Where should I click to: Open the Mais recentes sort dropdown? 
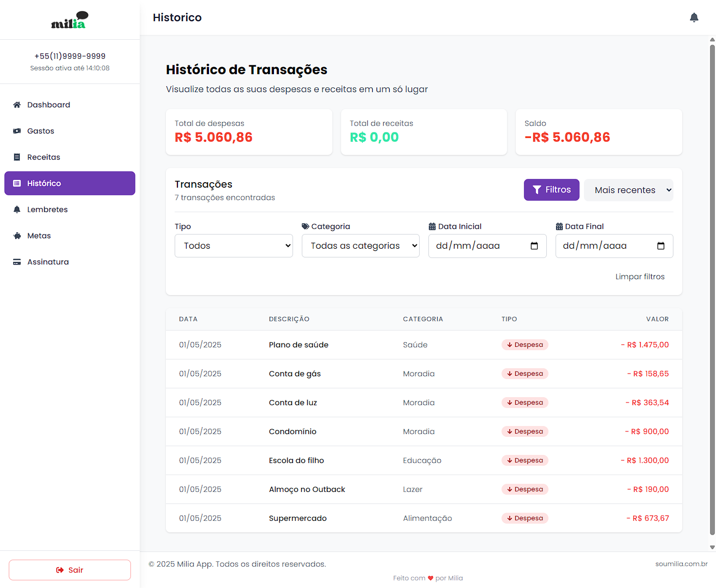(628, 190)
